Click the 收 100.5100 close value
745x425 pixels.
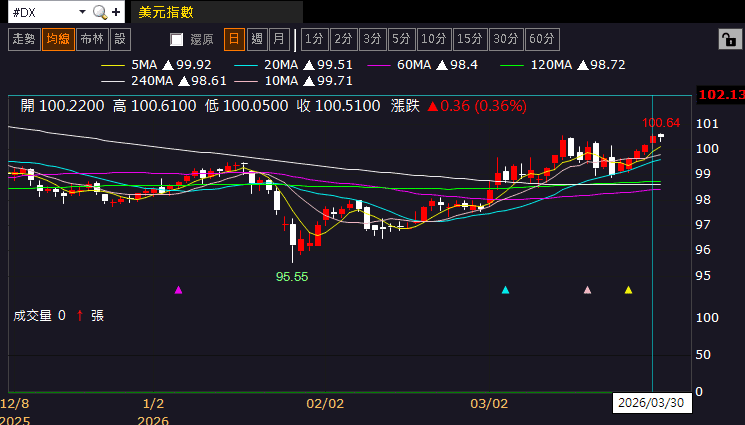(x=338, y=106)
